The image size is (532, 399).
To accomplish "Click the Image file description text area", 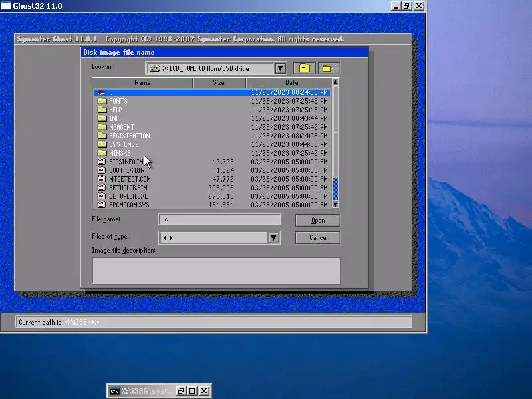I will [216, 271].
